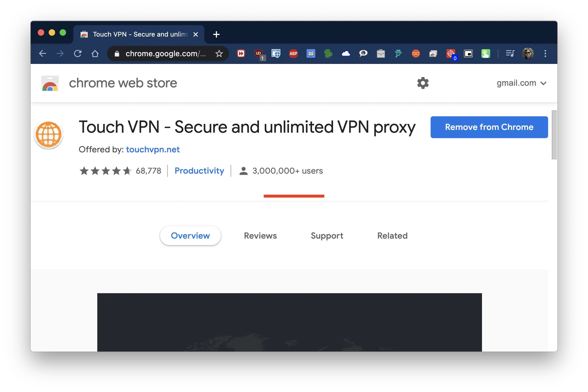Viewport: 588px width, 392px height.
Task: Open the media controls playlist icon
Action: coord(510,54)
